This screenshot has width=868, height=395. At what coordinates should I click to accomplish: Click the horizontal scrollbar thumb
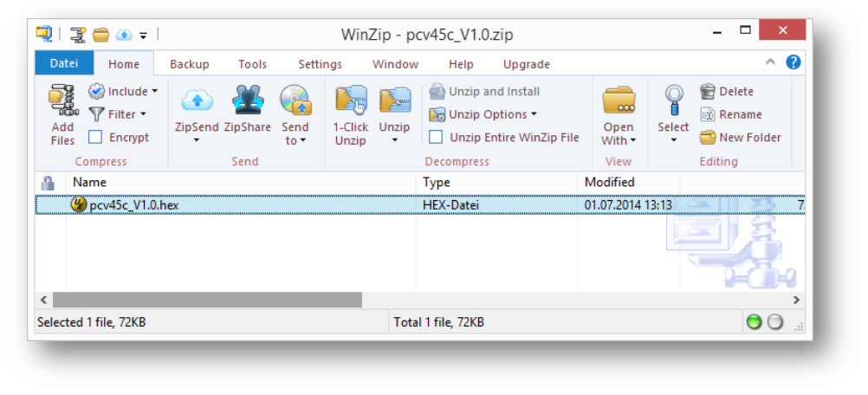coord(207,300)
